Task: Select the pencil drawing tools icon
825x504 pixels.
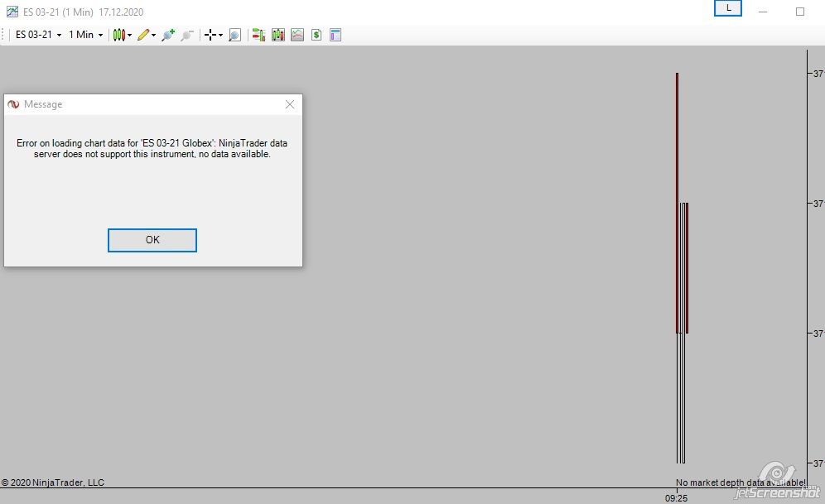Action: tap(143, 36)
